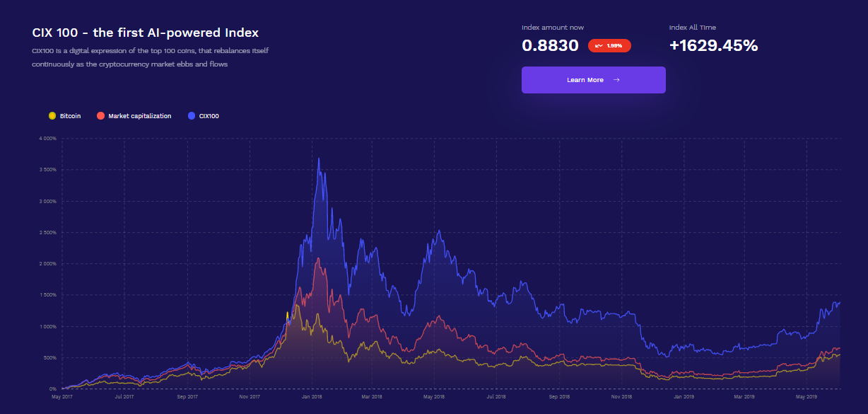Toggle CIX100 series in chart legend
868x414 pixels.
[x=204, y=115]
